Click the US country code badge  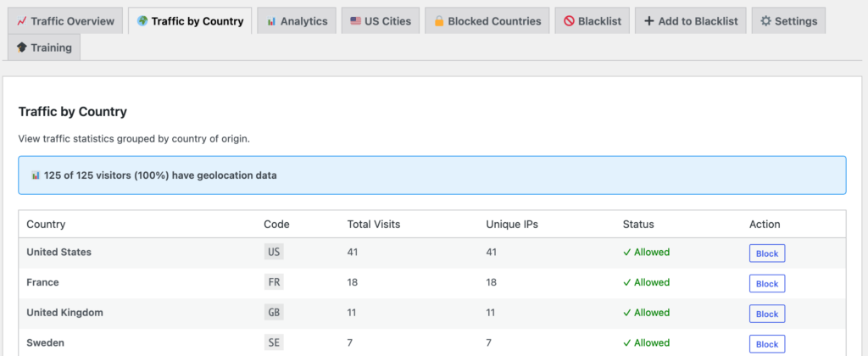[274, 252]
